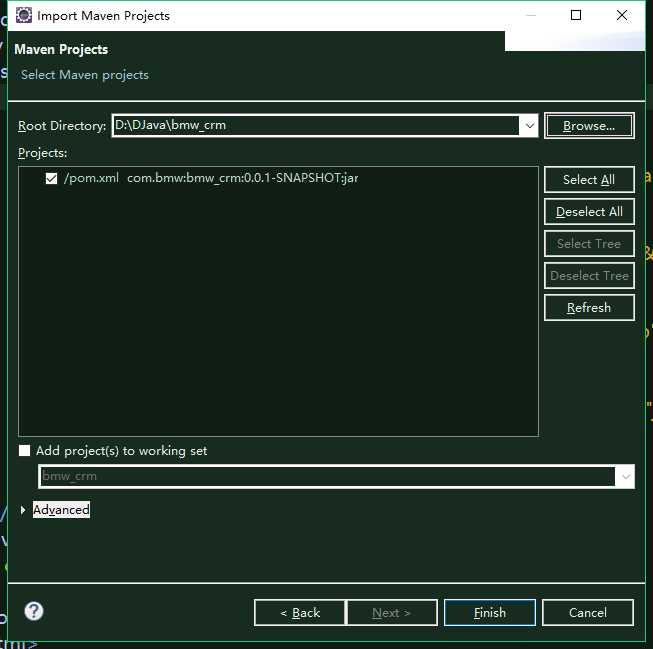Screen dimensions: 653x649
Task: Open the working set dropdown arrow
Action: click(x=626, y=476)
